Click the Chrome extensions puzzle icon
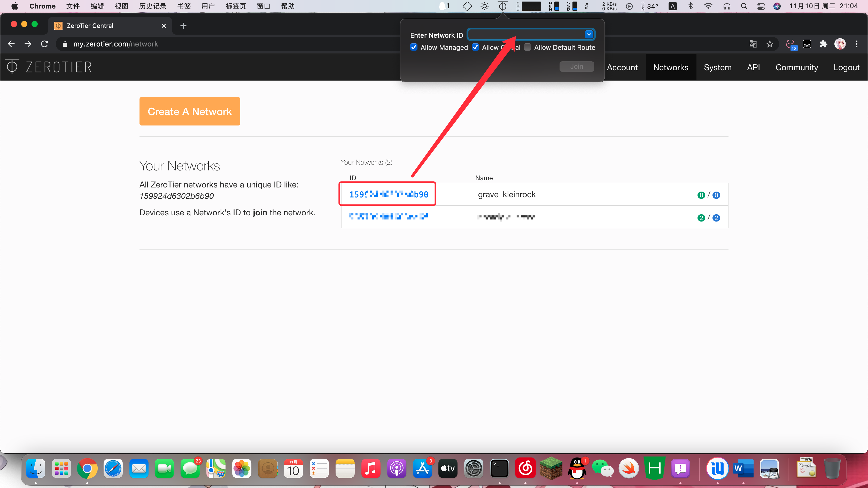This screenshot has width=868, height=488. pos(823,44)
